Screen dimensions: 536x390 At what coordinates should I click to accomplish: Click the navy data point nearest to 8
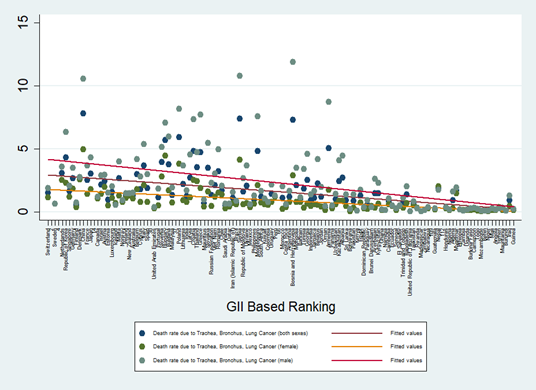[83, 113]
